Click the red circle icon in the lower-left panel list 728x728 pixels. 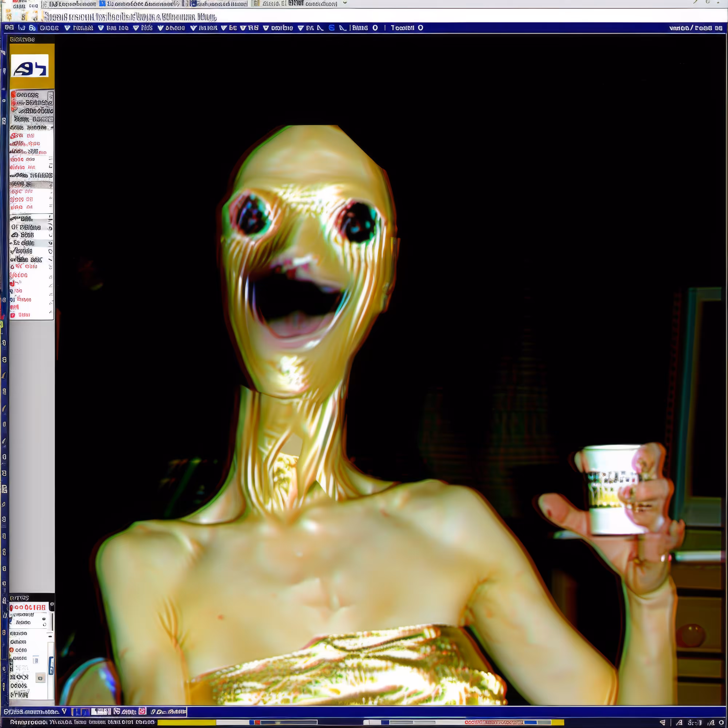(12, 650)
